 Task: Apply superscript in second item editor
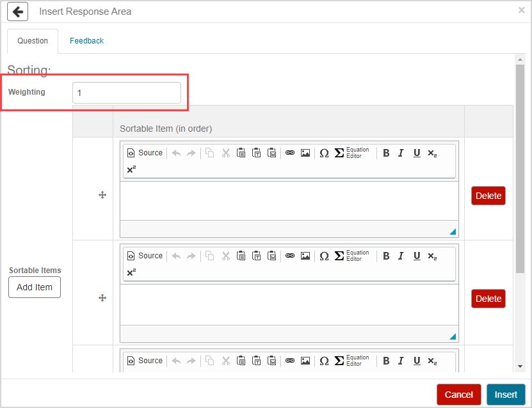[131, 272]
